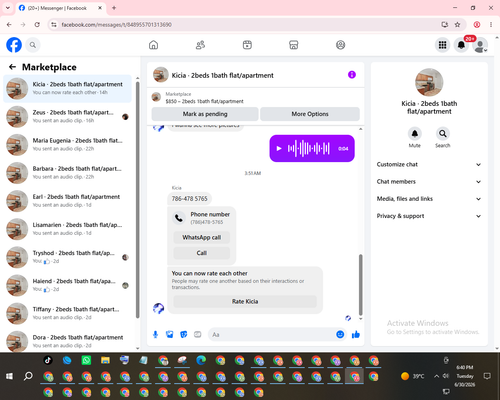Open TikTok from taskbar
The image size is (500, 400).
tap(48, 360)
